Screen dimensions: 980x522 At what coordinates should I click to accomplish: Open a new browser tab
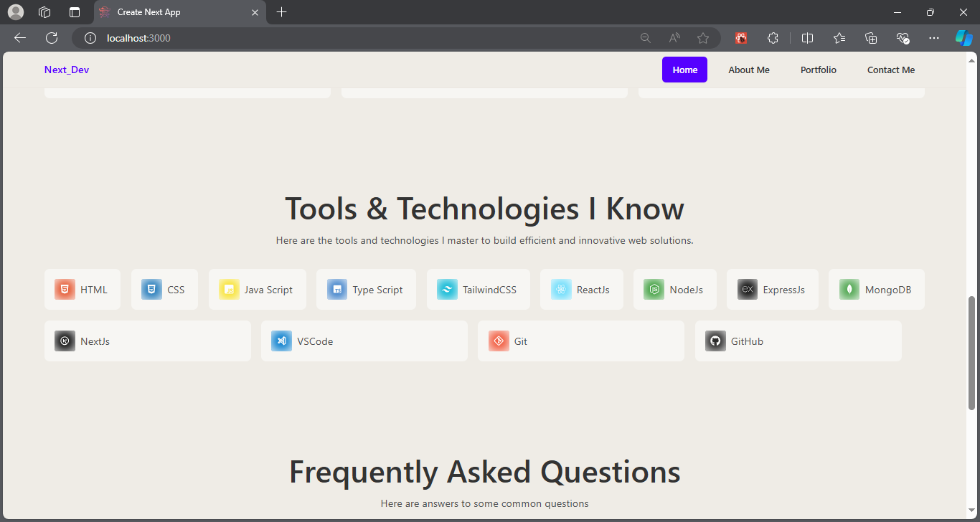click(281, 12)
